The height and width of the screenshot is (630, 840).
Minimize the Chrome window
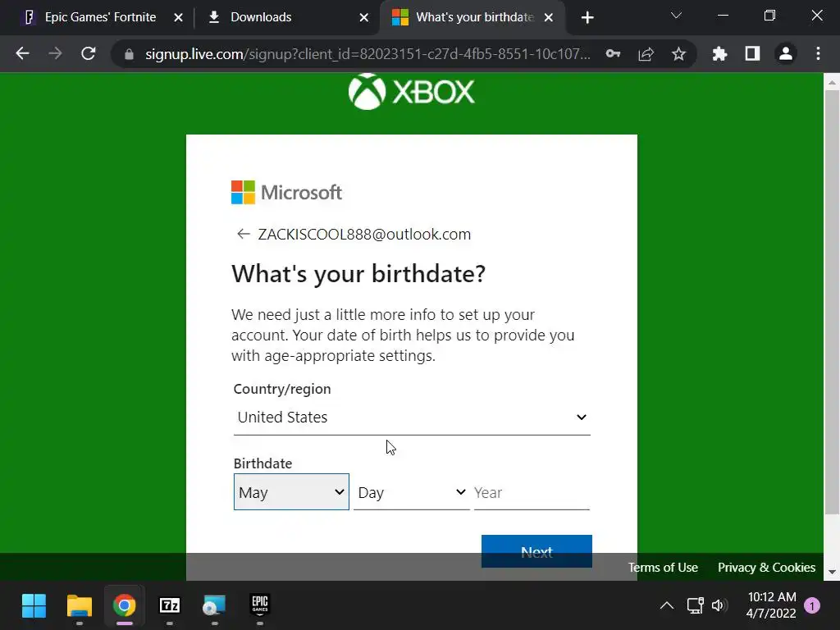pyautogui.click(x=723, y=16)
